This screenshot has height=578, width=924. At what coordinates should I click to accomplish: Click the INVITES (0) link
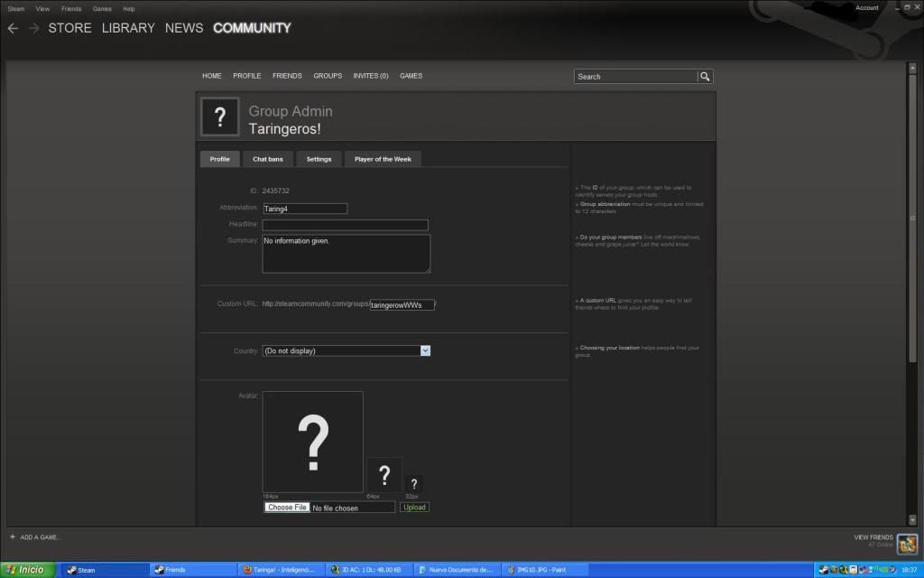(371, 76)
